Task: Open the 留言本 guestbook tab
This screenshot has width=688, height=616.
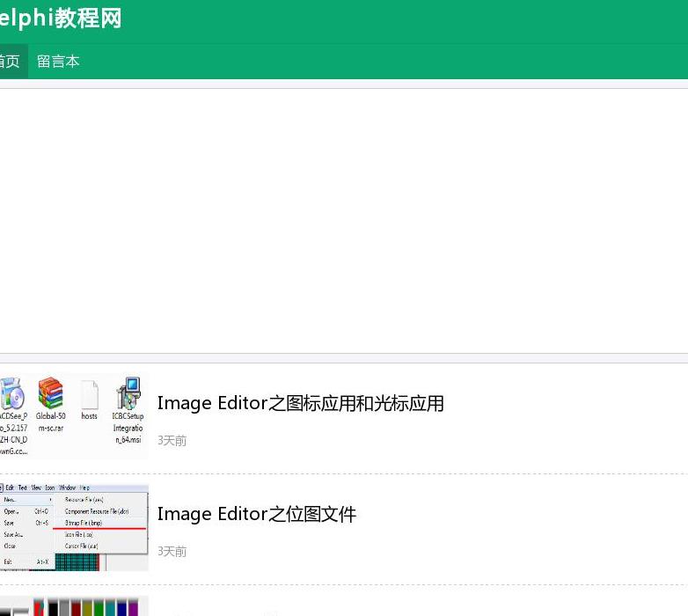Action: point(58,62)
